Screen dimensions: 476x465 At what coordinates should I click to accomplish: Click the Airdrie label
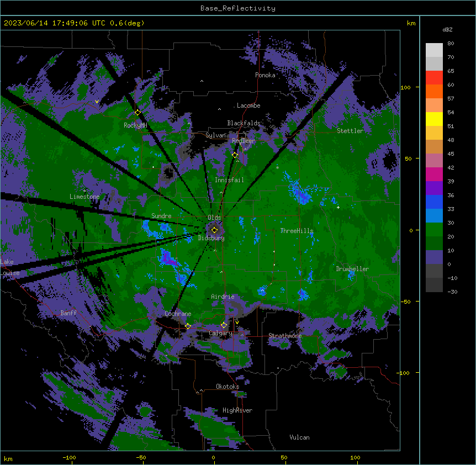(223, 297)
